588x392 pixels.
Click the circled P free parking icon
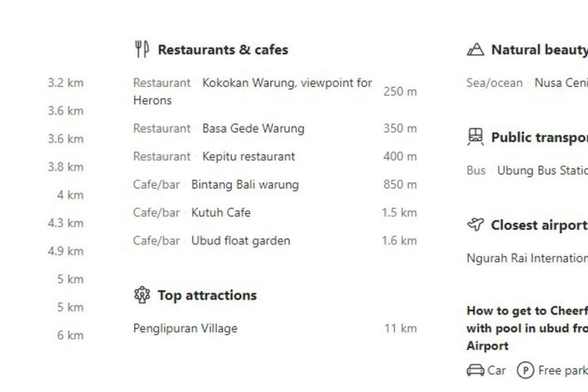[x=525, y=370]
